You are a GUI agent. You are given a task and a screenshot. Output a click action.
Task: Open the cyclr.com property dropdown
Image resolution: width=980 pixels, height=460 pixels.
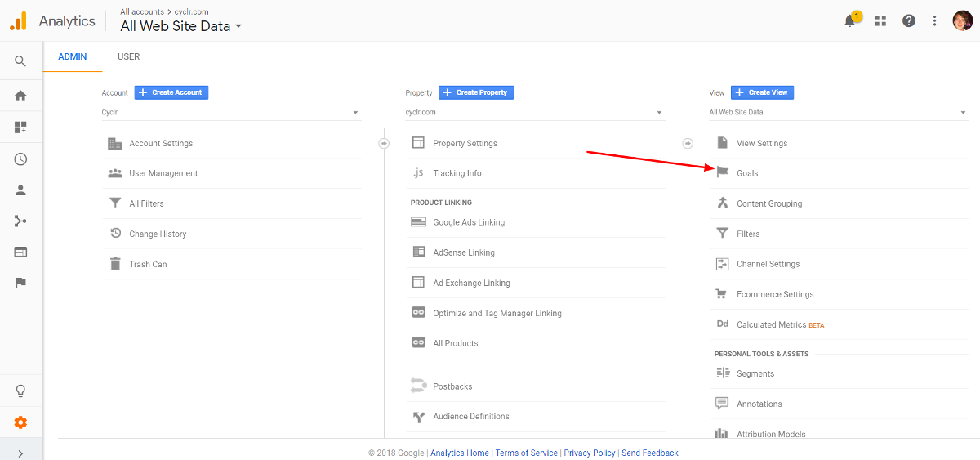[x=535, y=113]
